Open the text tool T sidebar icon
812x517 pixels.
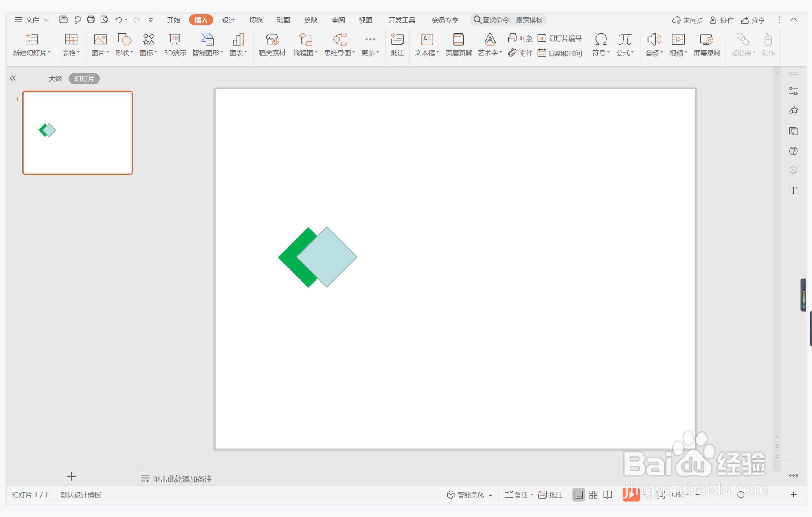[793, 191]
